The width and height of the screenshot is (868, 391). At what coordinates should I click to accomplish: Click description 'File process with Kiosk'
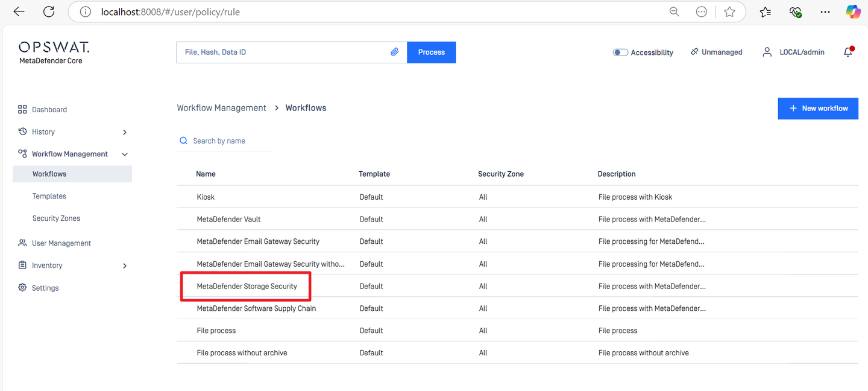pos(635,197)
